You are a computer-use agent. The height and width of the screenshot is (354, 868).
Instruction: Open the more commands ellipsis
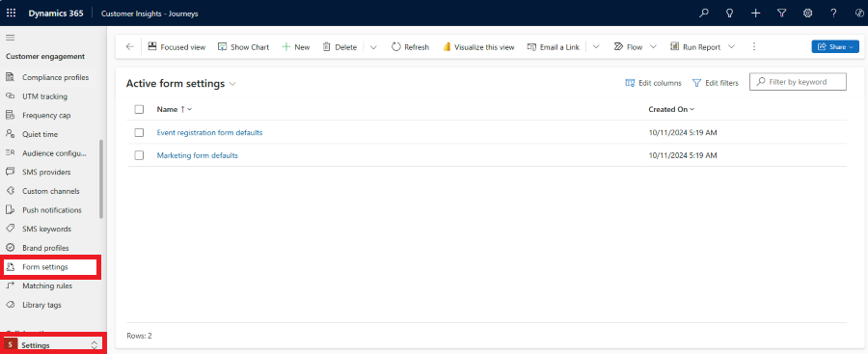pyautogui.click(x=753, y=47)
